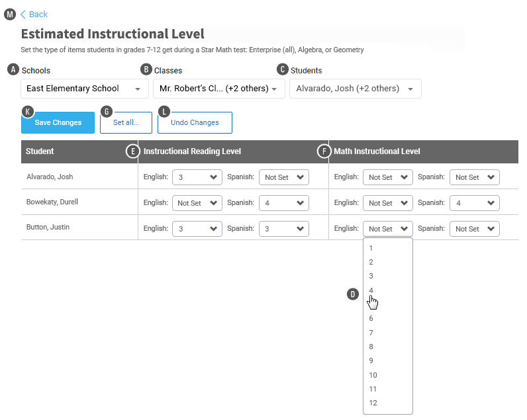Choose level 1 from the dropdown list
This screenshot has height=420, width=527.
[371, 248]
